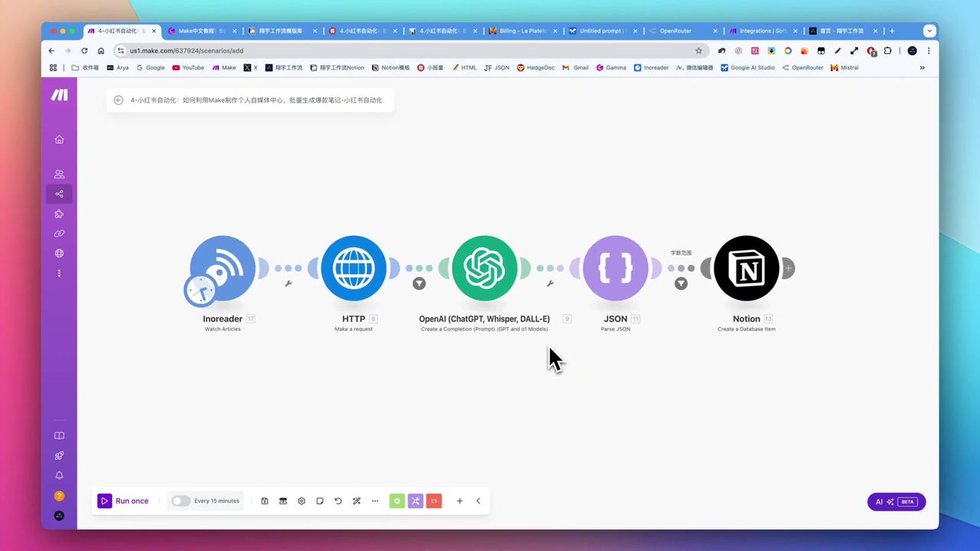Open the Notion Create Database Item module
The width and height of the screenshot is (980, 551).
tap(746, 268)
